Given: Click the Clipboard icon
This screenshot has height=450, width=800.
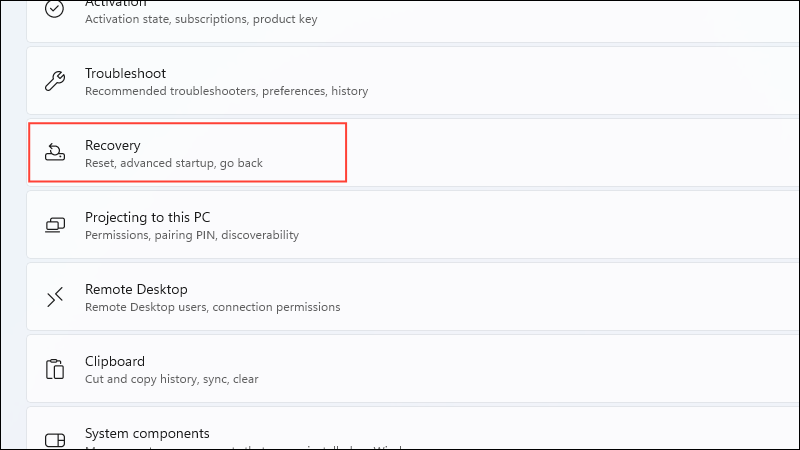Looking at the screenshot, I should [x=55, y=369].
